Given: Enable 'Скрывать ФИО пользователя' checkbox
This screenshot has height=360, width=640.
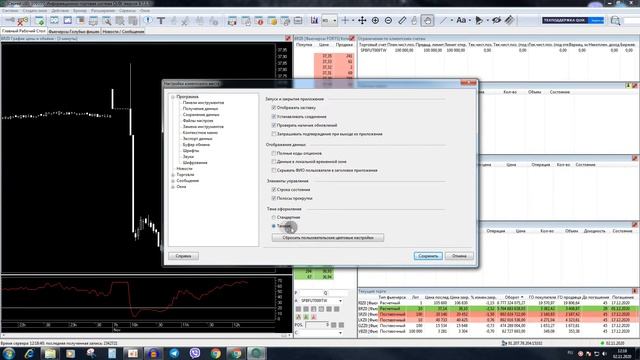Looking at the screenshot, I should point(274,170).
